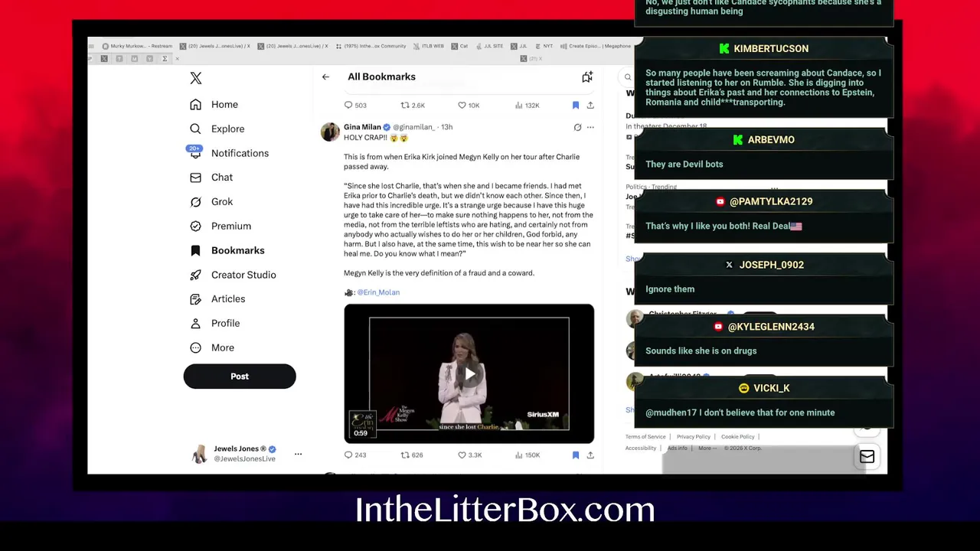Viewport: 980px width, 551px height.
Task: Go back with the arrow beside All Bookmarks
Action: 325,77
